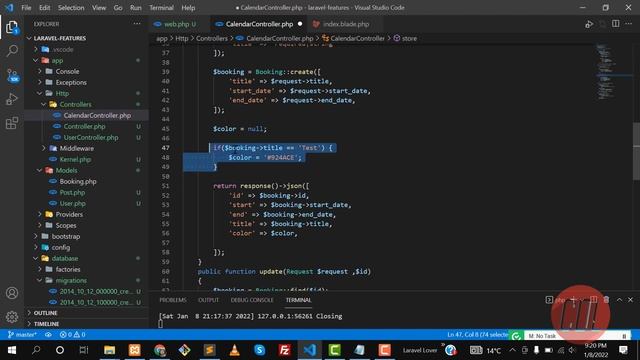
Task: Open VLC media player from taskbar
Action: 234,350
